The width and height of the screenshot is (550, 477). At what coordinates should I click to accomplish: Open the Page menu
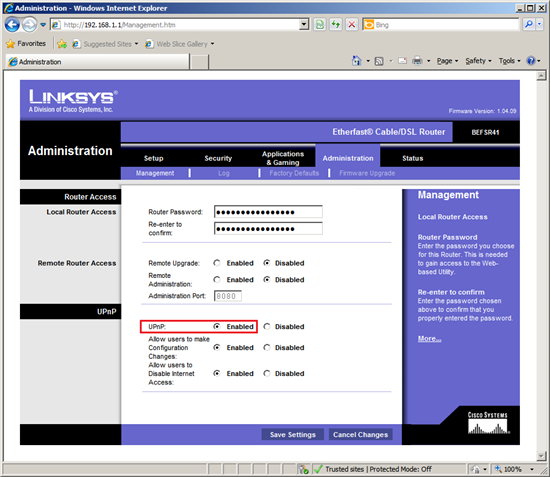447,61
